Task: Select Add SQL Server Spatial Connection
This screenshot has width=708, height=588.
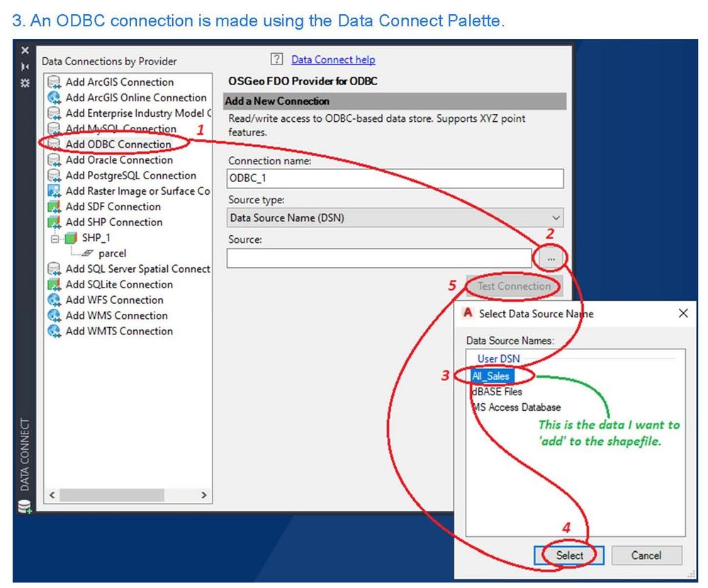Action: (138, 269)
